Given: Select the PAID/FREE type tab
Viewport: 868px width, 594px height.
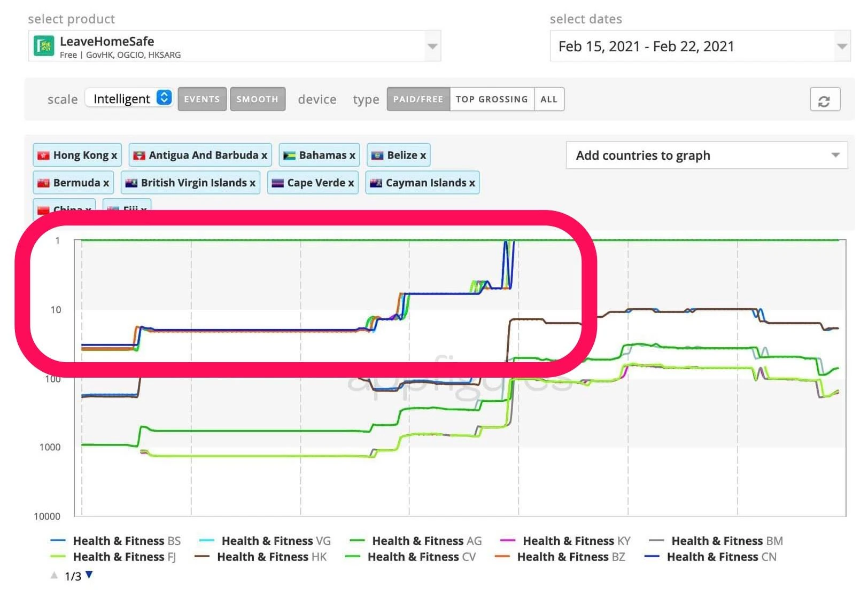Looking at the screenshot, I should point(418,99).
